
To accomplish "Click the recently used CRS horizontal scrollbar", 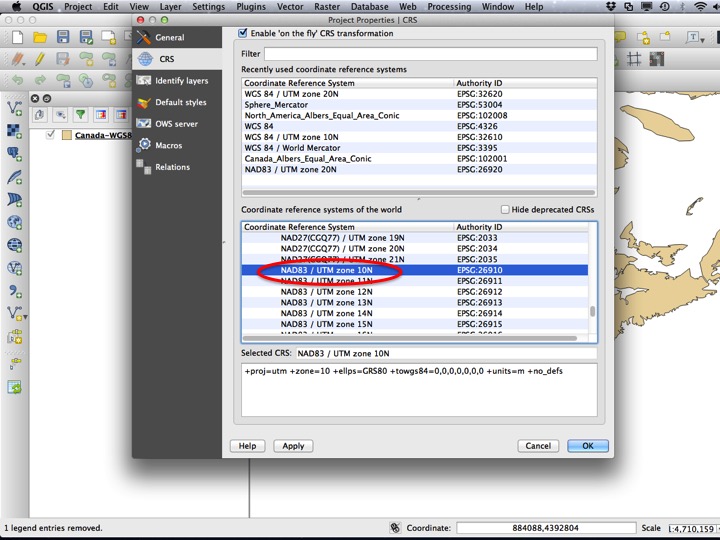I will click(x=419, y=192).
